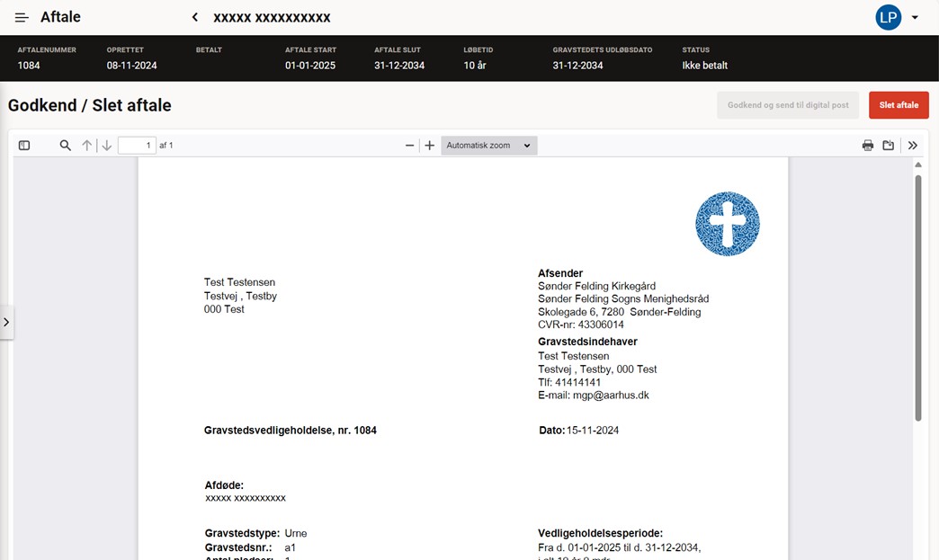This screenshot has width=939, height=560.
Task: Click the Gravstedsvedligeholdelse, nr. 1084 title
Action: [x=291, y=431]
